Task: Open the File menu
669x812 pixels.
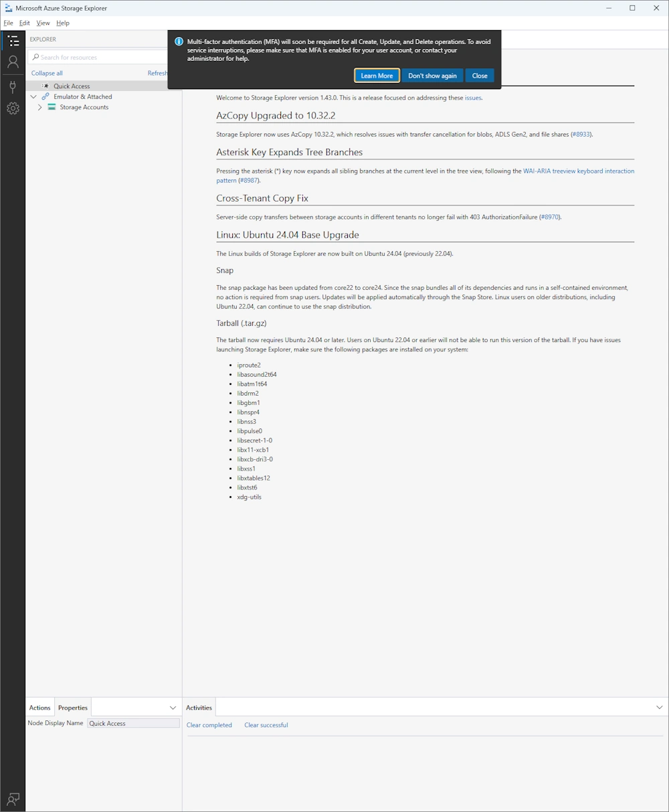Action: coord(8,23)
